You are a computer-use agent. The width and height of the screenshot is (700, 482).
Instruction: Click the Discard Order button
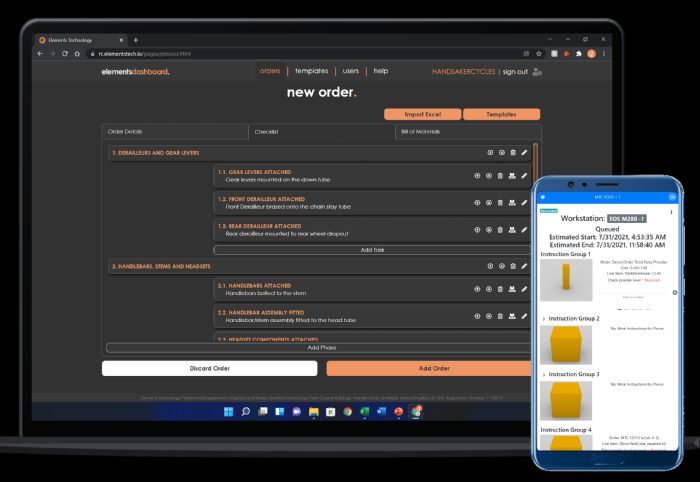point(209,368)
